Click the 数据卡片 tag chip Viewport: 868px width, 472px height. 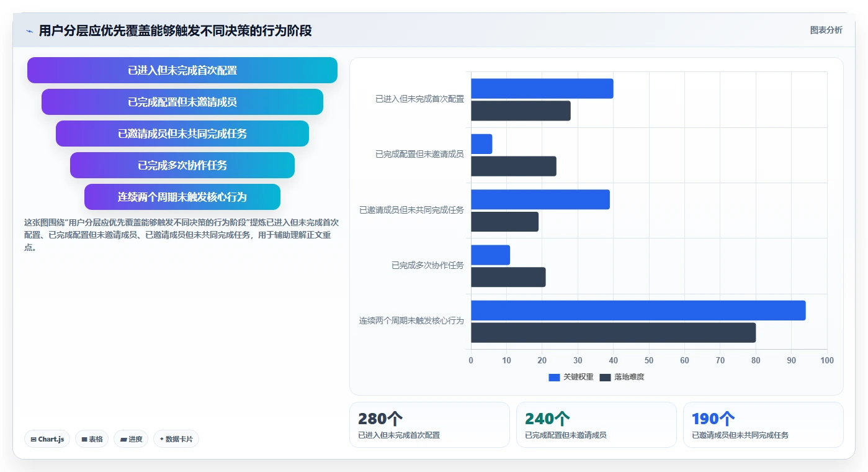tap(176, 439)
